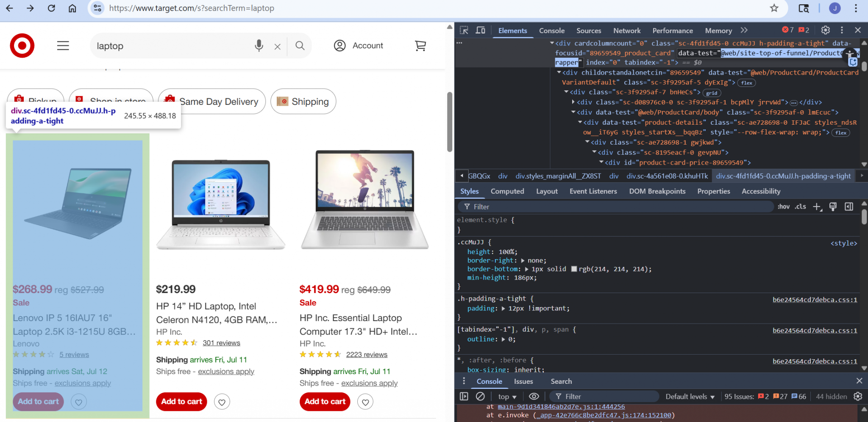The width and height of the screenshot is (868, 422).
Task: Toggle the heart wishlist icon on the Lenovo laptop
Action: (x=79, y=402)
